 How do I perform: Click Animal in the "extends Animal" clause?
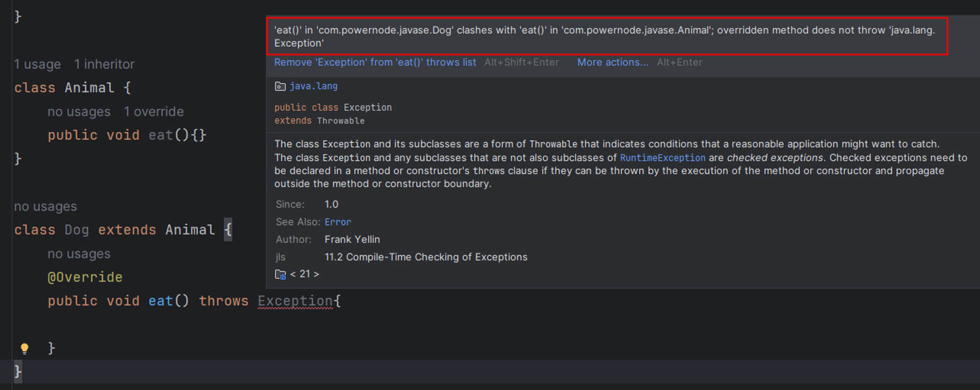pyautogui.click(x=190, y=230)
